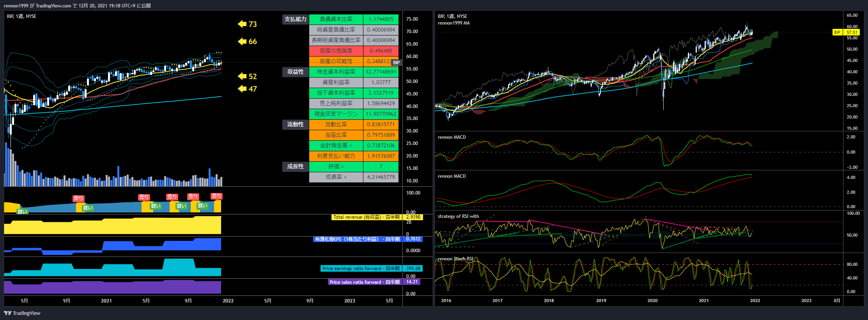This screenshot has width=868, height=320.
Task: Click the 投下資本利益率 table cell
Action: 336,93
